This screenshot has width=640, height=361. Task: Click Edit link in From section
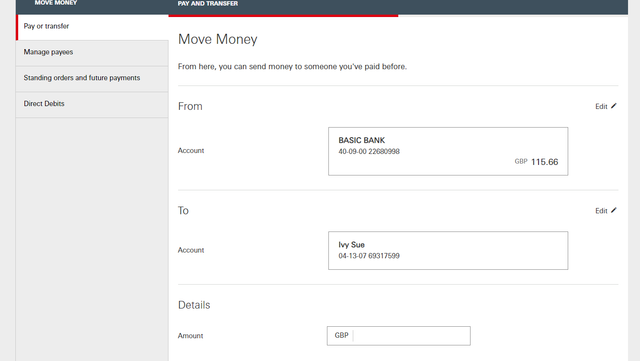click(x=601, y=107)
